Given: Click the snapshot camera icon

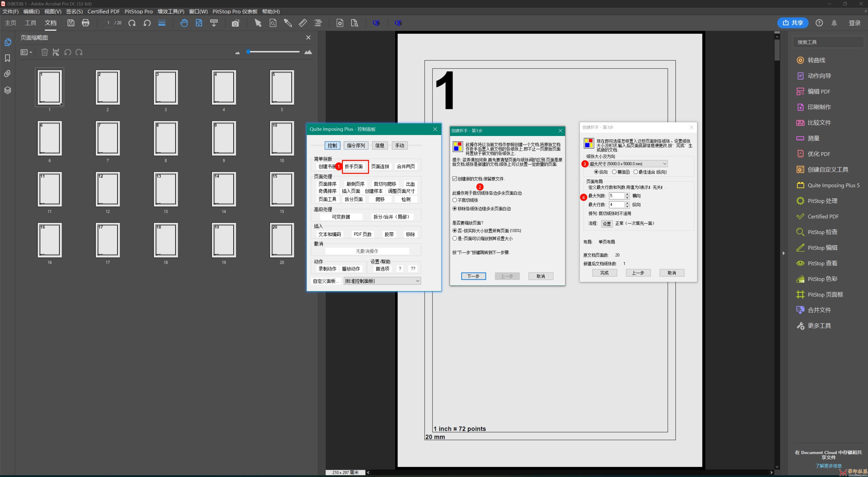Looking at the screenshot, I should (235, 23).
